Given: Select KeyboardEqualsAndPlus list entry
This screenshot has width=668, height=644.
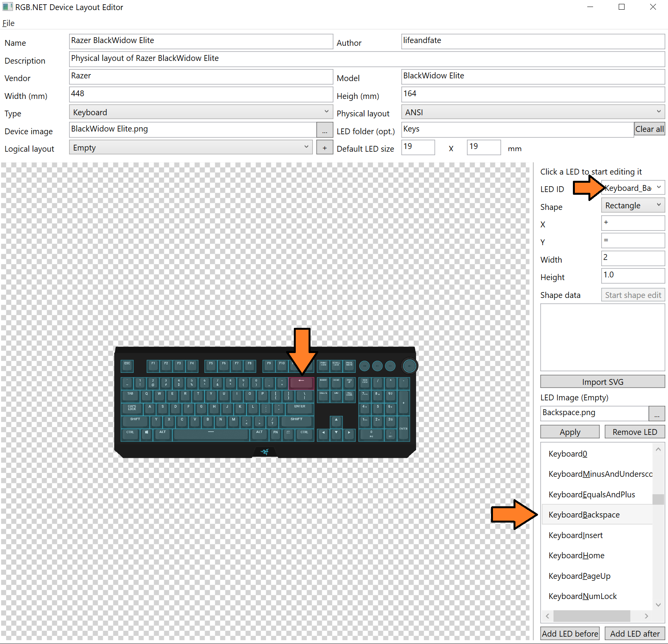Looking at the screenshot, I should pos(597,495).
